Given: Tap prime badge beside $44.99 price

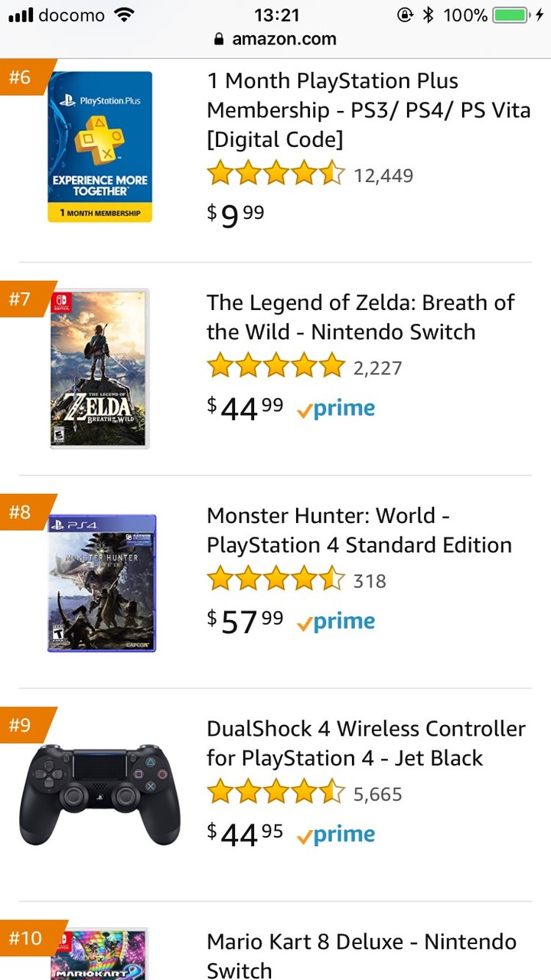Looking at the screenshot, I should click(x=336, y=409).
